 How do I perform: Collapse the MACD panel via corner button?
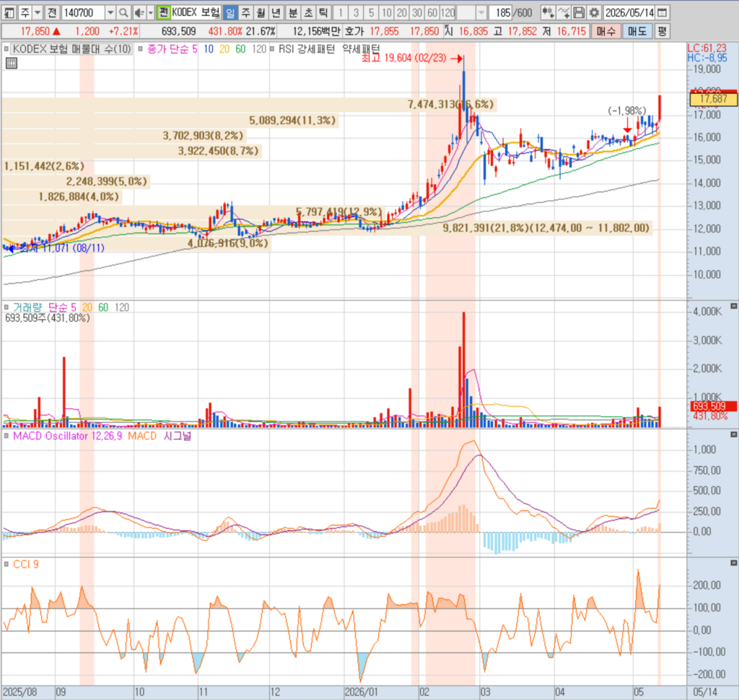click(733, 434)
